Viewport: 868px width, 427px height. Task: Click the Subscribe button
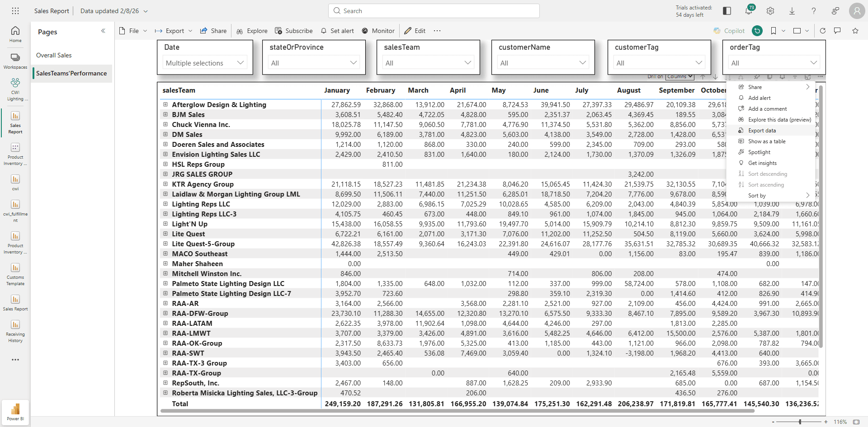tap(294, 31)
